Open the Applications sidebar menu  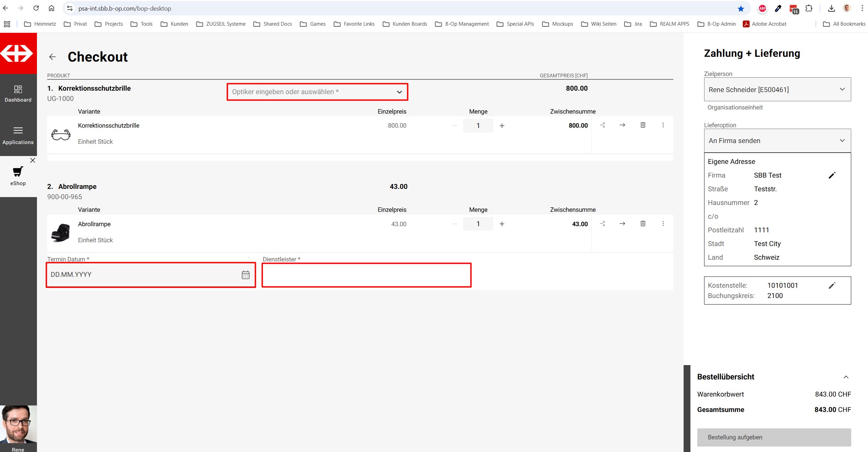coord(18,135)
